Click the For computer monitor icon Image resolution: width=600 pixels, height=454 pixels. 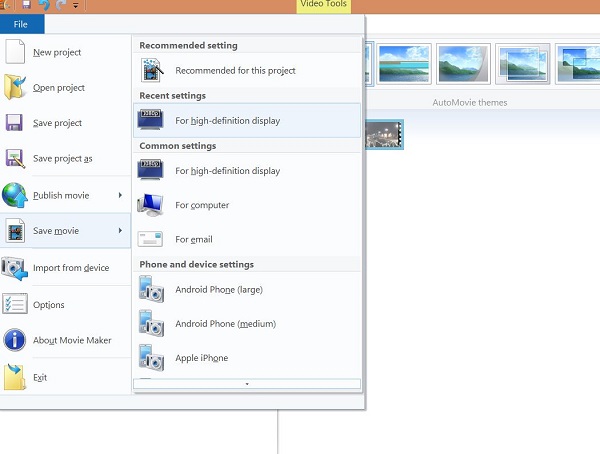[x=150, y=205]
